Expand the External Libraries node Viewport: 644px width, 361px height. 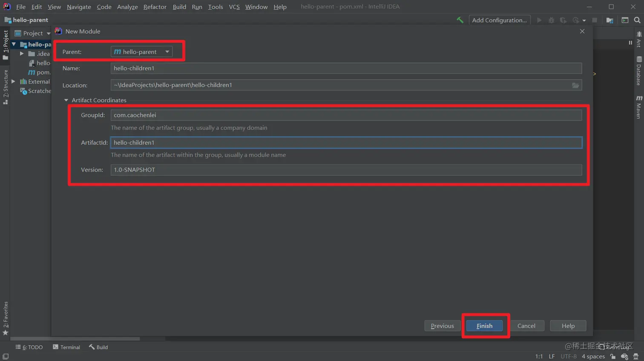[14, 81]
